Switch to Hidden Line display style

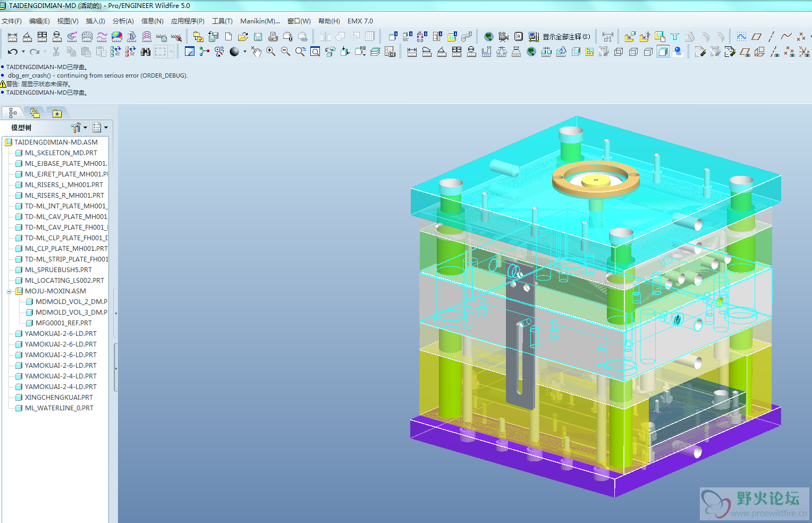tap(633, 52)
